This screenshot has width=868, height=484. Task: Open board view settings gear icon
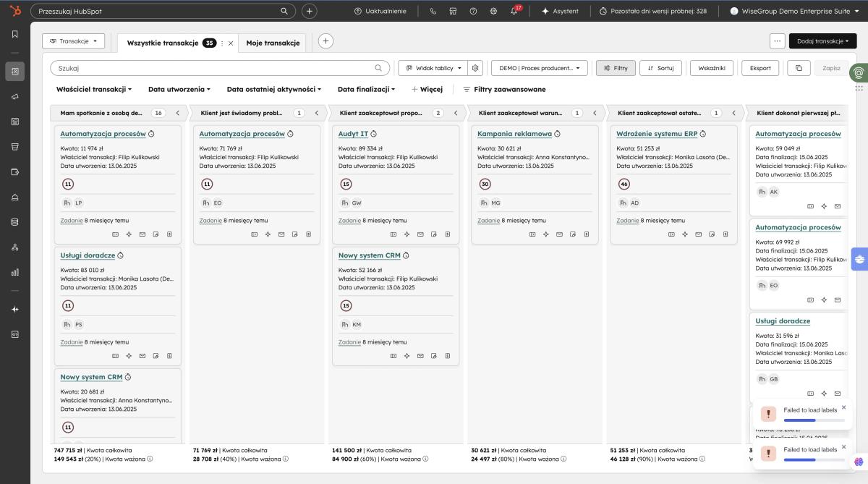(x=475, y=68)
